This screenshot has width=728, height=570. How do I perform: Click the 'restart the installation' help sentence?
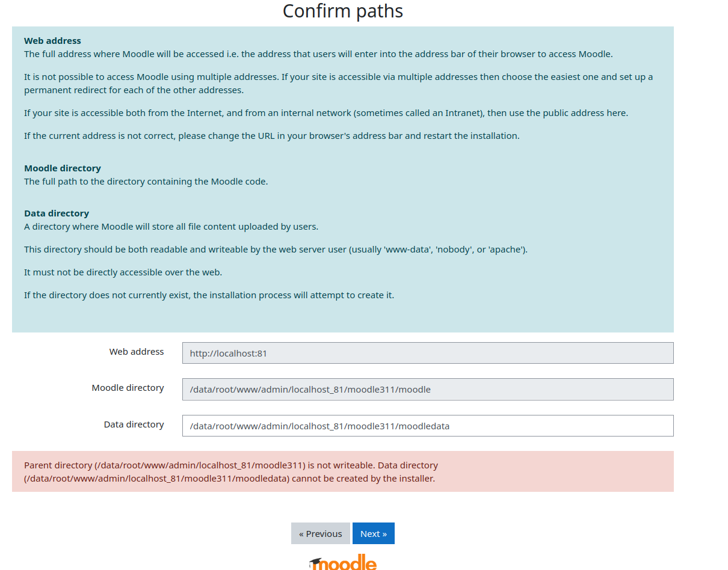point(271,136)
